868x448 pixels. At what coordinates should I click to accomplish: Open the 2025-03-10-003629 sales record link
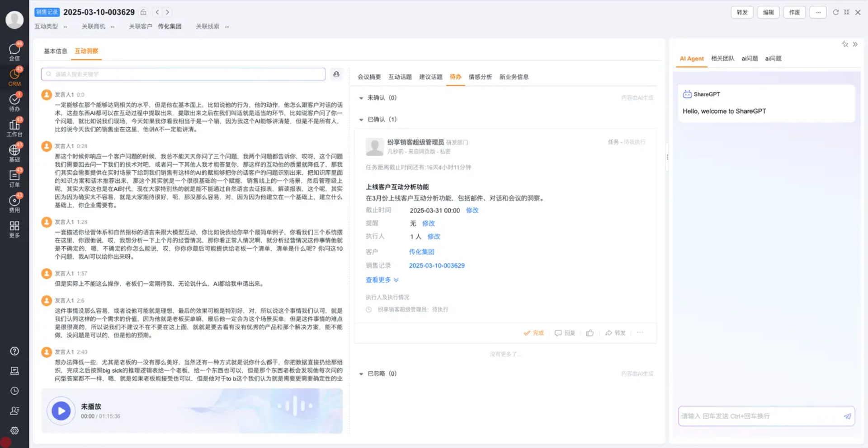437,266
